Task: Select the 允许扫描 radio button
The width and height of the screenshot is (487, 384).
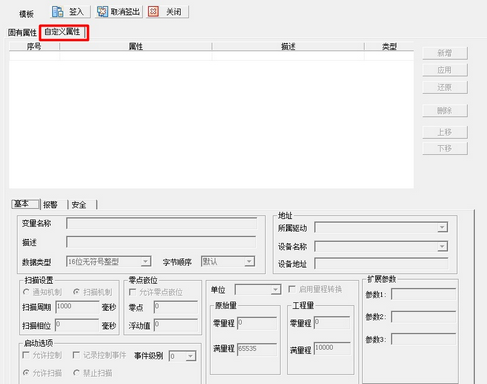Action: point(26,373)
